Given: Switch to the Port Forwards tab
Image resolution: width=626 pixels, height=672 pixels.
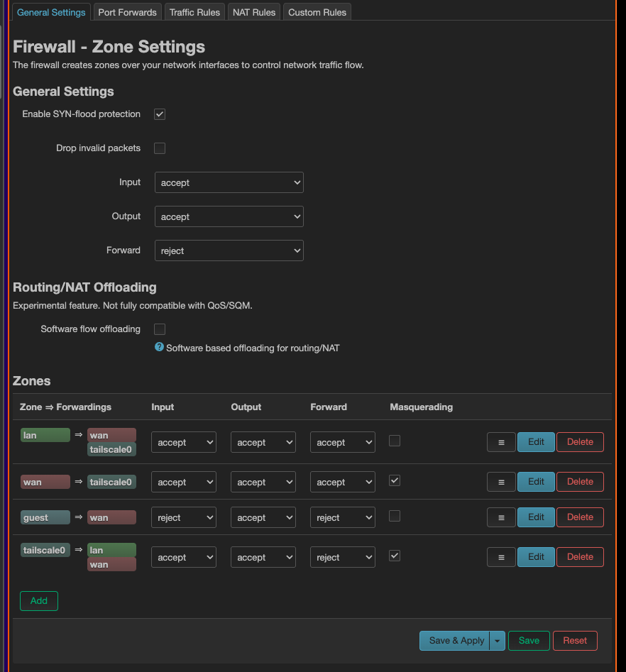Looking at the screenshot, I should coord(128,12).
